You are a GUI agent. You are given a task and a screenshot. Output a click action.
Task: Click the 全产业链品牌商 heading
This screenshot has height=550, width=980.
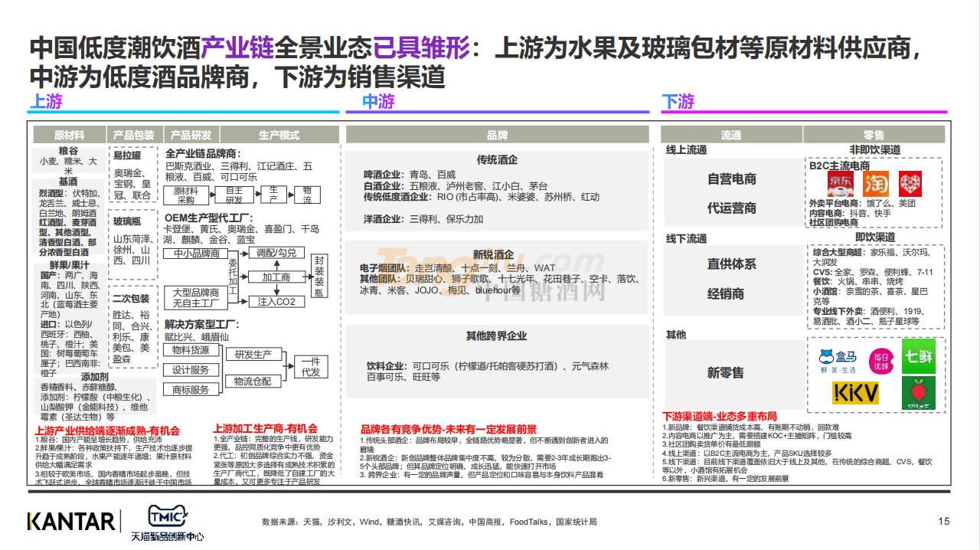pyautogui.click(x=203, y=153)
